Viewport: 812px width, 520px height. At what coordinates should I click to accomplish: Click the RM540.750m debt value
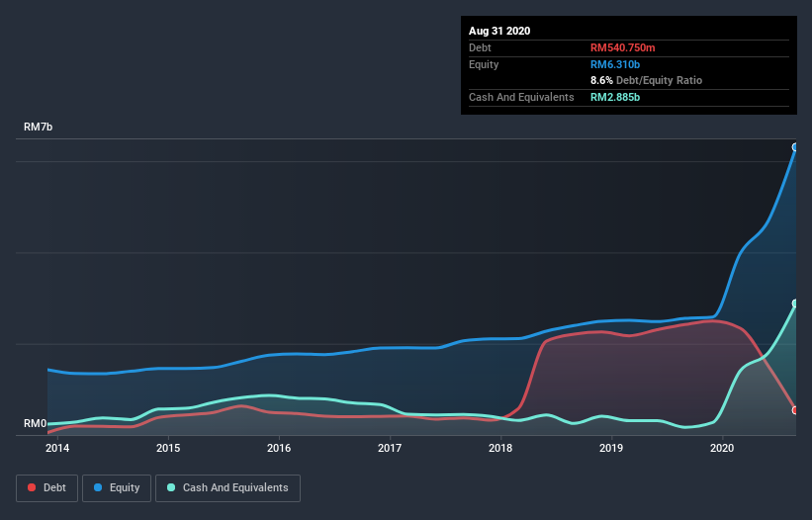(x=623, y=47)
